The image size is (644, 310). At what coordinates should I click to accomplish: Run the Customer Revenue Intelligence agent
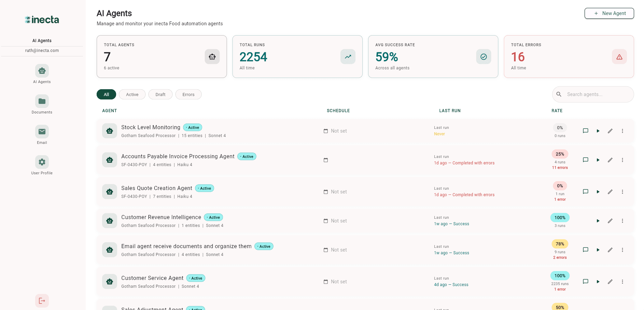pos(598,221)
